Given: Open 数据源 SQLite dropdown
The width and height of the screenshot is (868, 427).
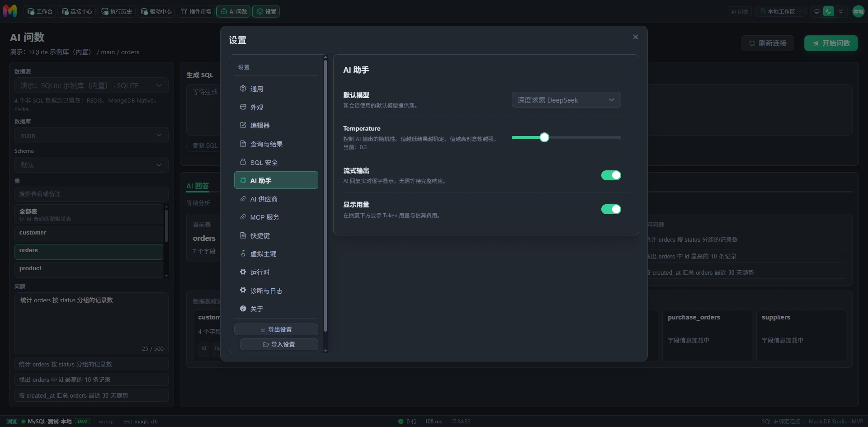Looking at the screenshot, I should (91, 85).
